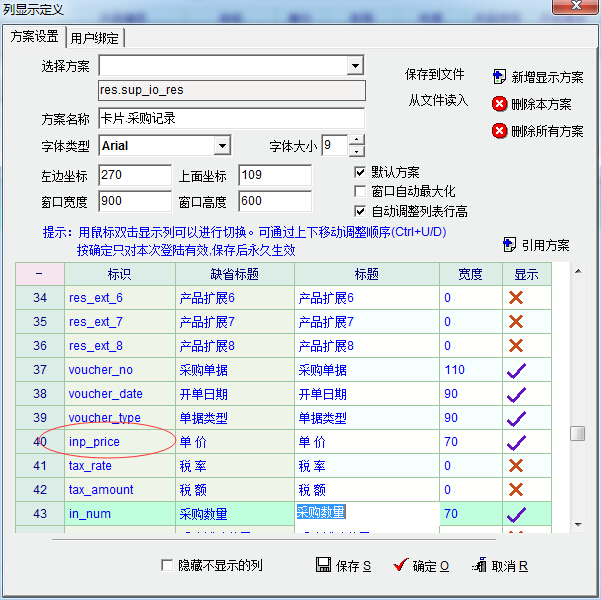This screenshot has width=601, height=600.
Task: Click the 引用方案 icon
Action: 509,245
